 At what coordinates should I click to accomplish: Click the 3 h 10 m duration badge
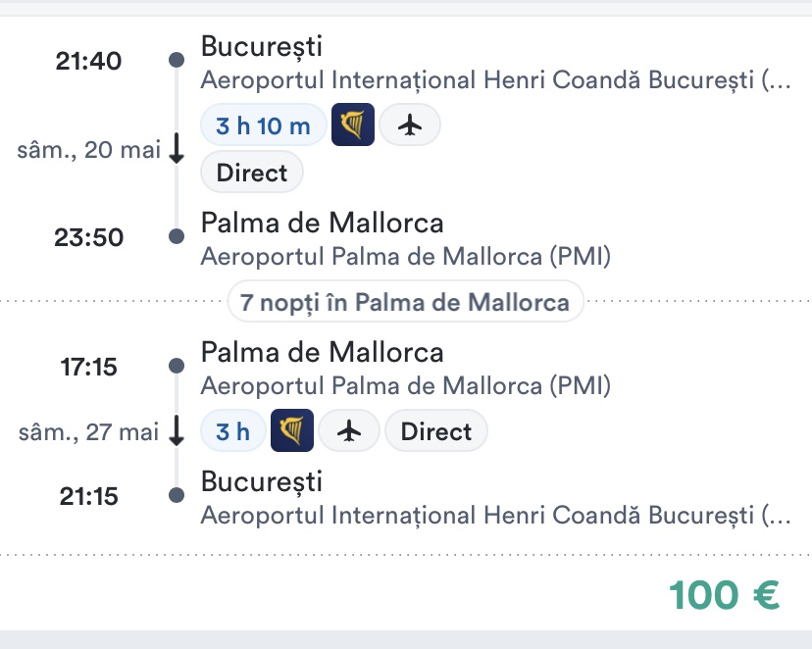[x=263, y=125]
